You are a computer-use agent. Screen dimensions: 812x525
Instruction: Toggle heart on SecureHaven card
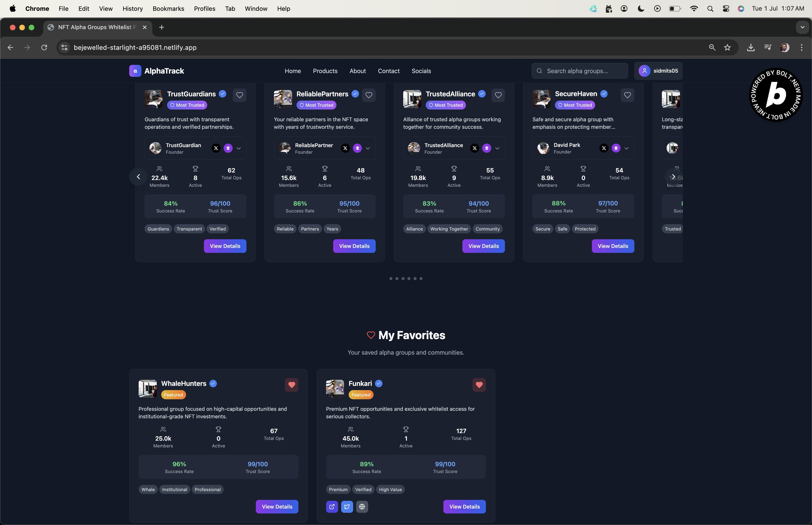627,95
